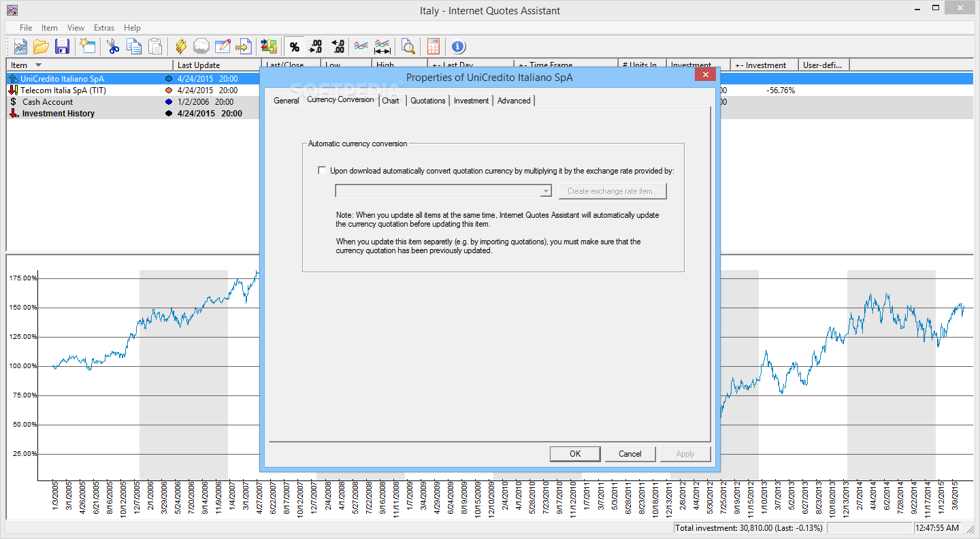Copy using the two-pages toolbar icon
The width and height of the screenshot is (980, 539).
point(134,46)
